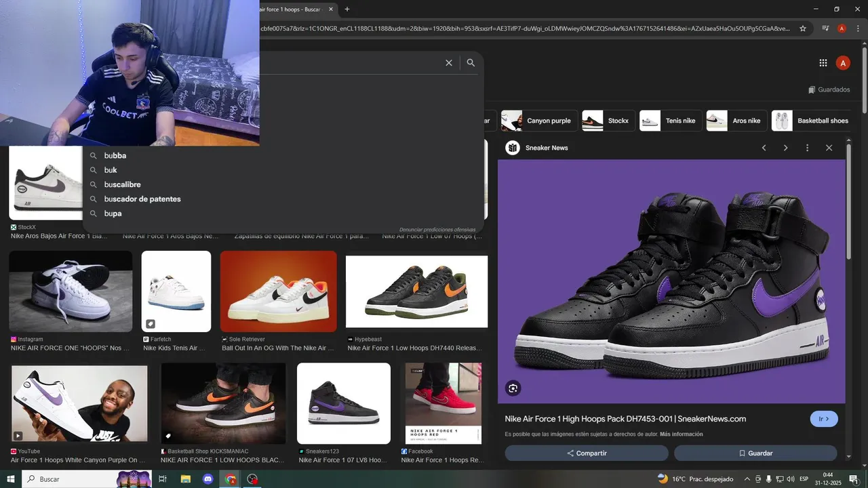Open the weather widget showing 16°C

[x=695, y=479]
